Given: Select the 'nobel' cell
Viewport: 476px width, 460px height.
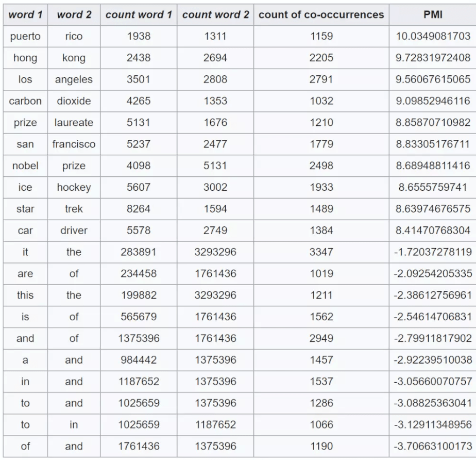Looking at the screenshot, I should (x=25, y=166).
